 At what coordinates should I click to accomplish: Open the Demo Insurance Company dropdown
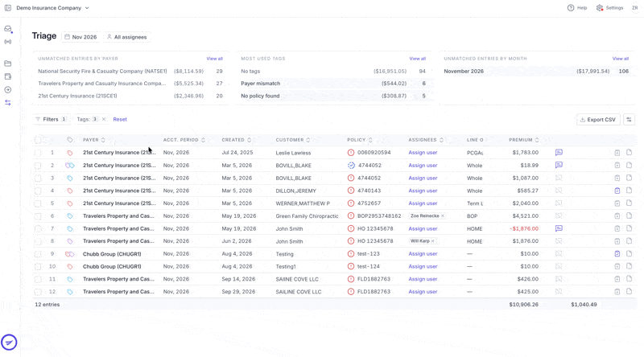click(52, 8)
